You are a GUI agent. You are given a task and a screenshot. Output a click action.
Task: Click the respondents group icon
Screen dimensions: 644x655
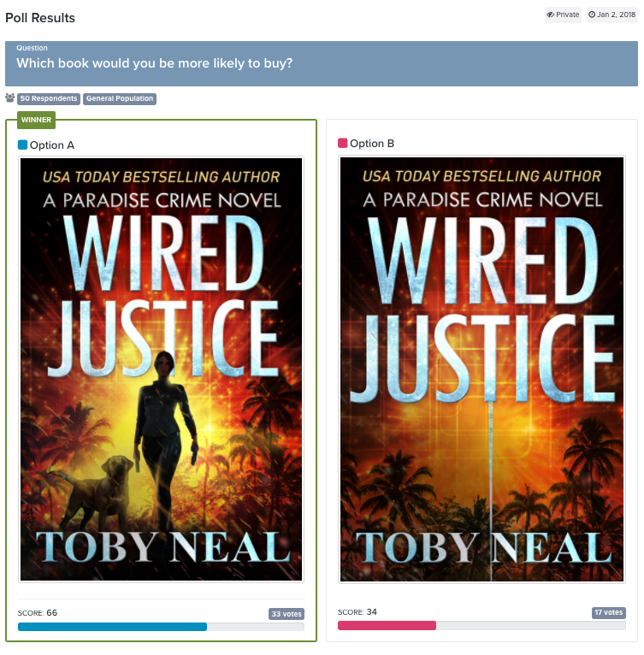10,98
